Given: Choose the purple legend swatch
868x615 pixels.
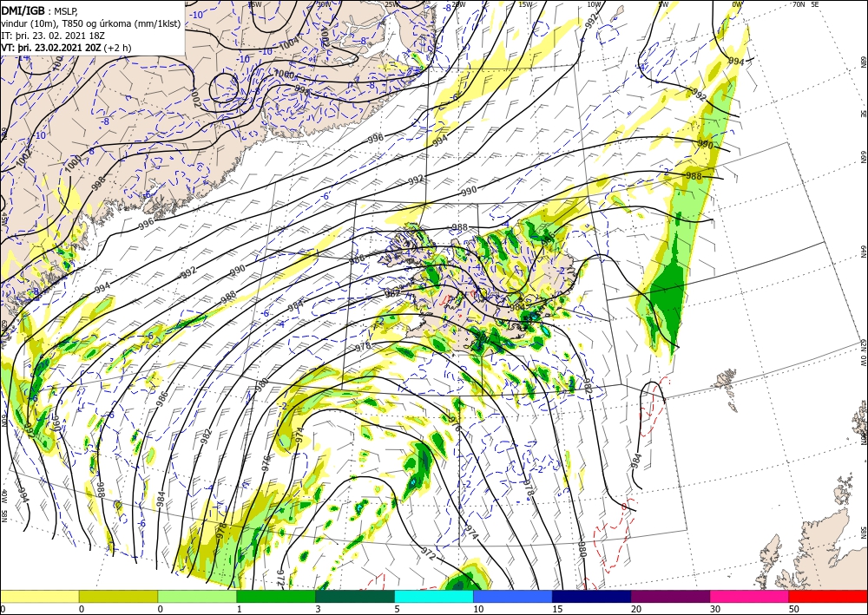Looking at the screenshot, I should 670,596.
